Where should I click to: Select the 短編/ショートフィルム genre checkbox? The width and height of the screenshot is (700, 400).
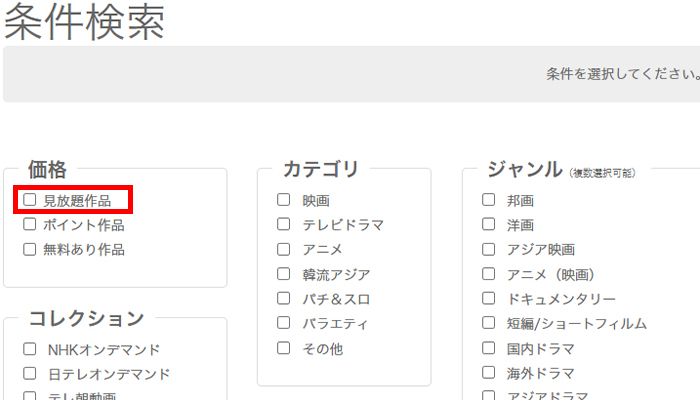point(489,323)
